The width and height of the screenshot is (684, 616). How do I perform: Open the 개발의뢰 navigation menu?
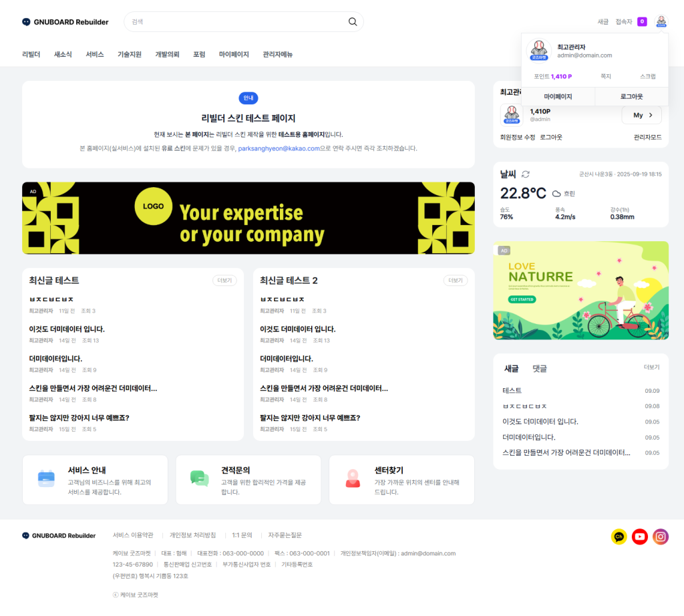(167, 55)
